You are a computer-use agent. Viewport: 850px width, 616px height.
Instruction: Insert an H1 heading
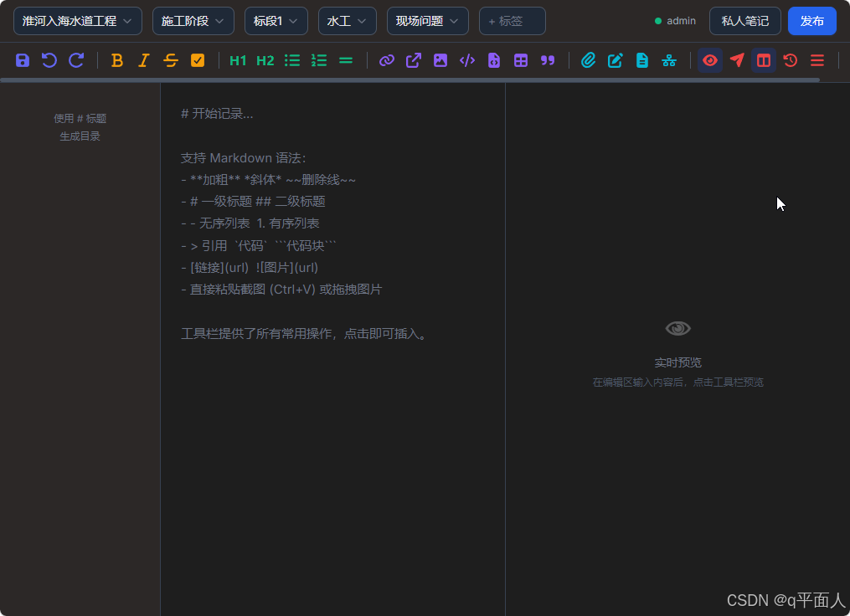[x=238, y=60]
